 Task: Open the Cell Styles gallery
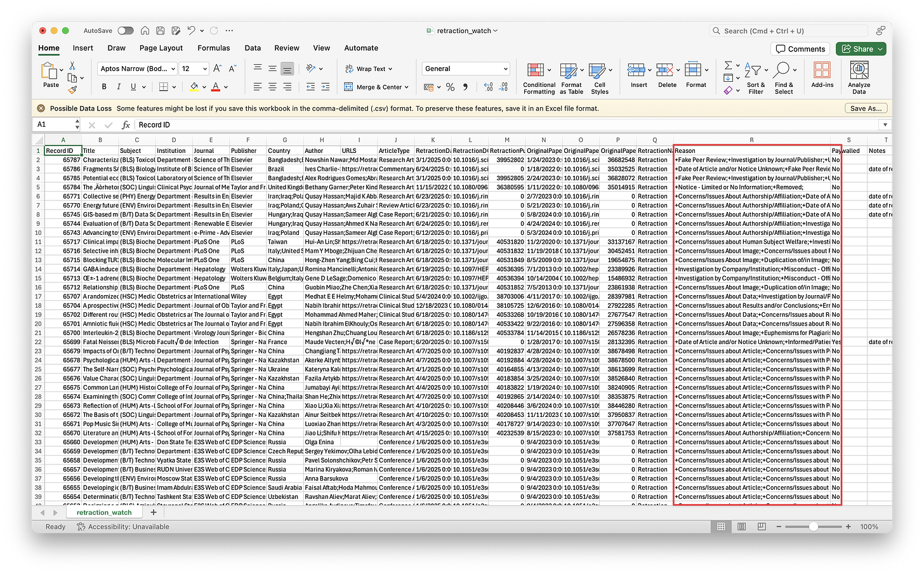click(x=600, y=79)
